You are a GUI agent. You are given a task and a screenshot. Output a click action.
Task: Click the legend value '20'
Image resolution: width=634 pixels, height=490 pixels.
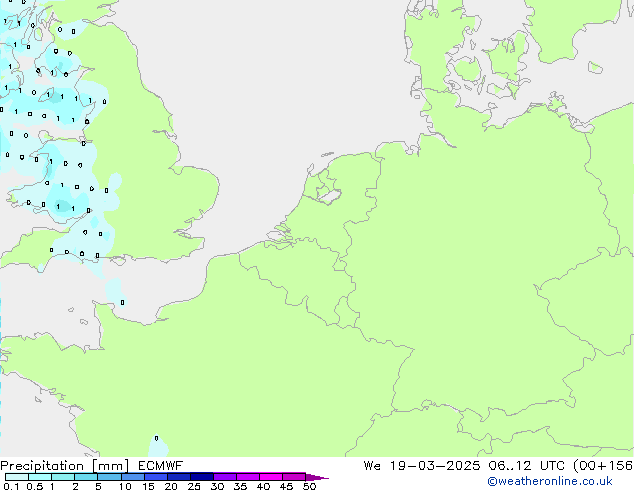tap(171, 486)
